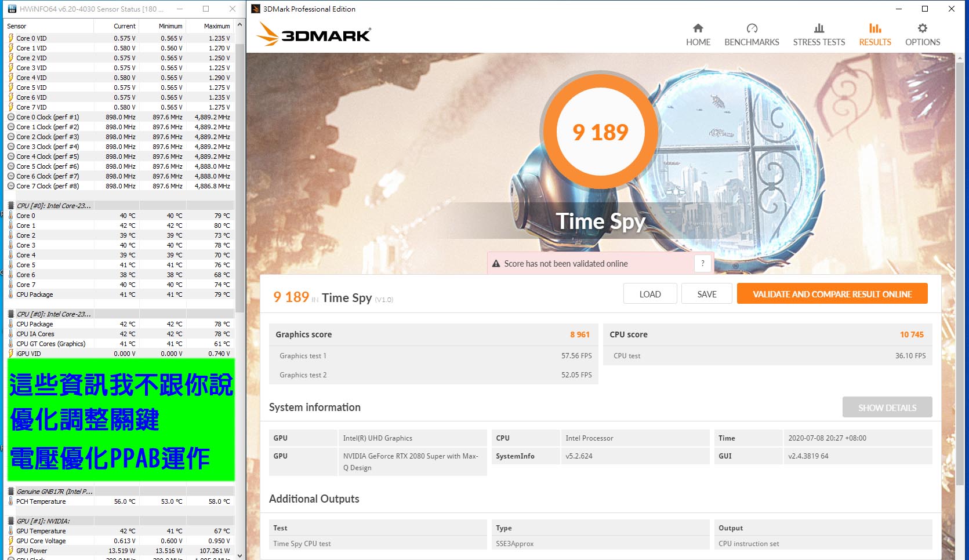The height and width of the screenshot is (560, 969).
Task: Click the SystemInfo v5.2.624 value
Action: [x=579, y=456]
